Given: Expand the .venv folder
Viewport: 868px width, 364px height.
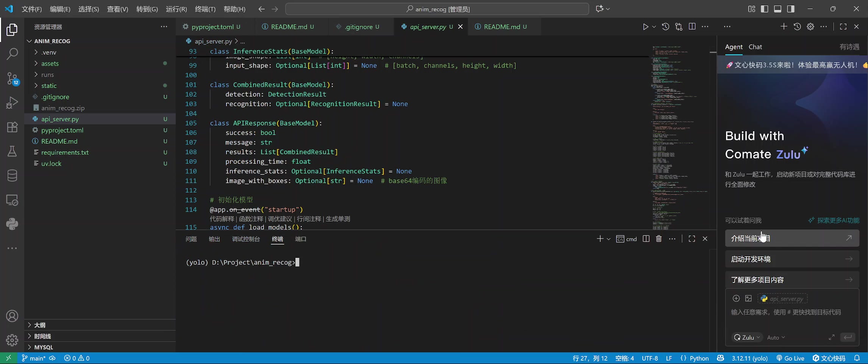Looking at the screenshot, I should coord(36,52).
